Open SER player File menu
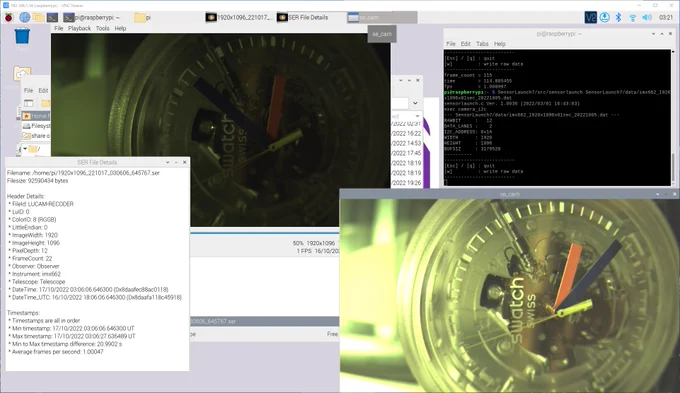 pos(59,28)
